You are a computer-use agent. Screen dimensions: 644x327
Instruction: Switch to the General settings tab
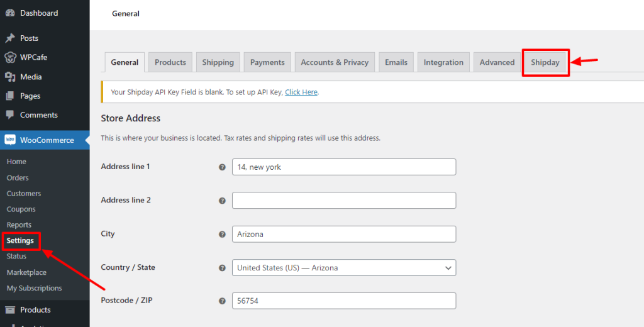click(125, 62)
